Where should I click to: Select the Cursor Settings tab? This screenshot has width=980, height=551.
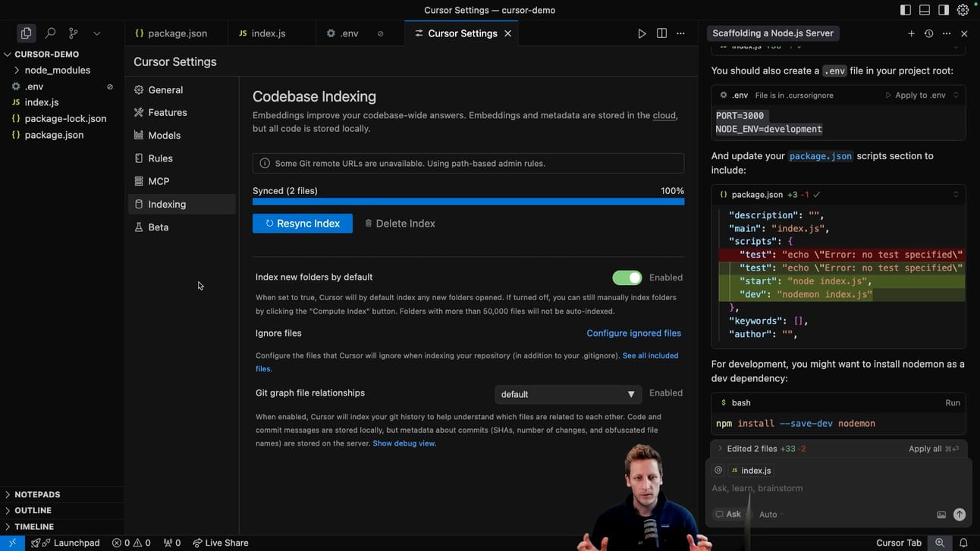462,33
